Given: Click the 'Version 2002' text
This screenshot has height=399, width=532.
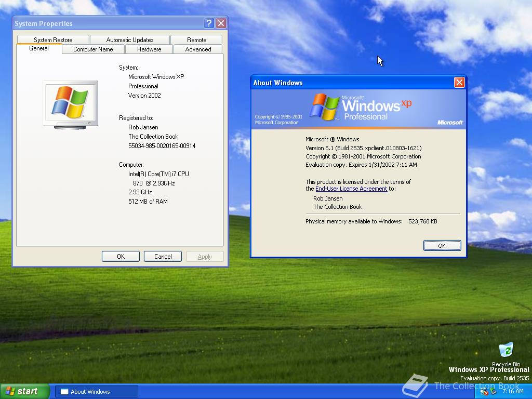Looking at the screenshot, I should pos(144,96).
